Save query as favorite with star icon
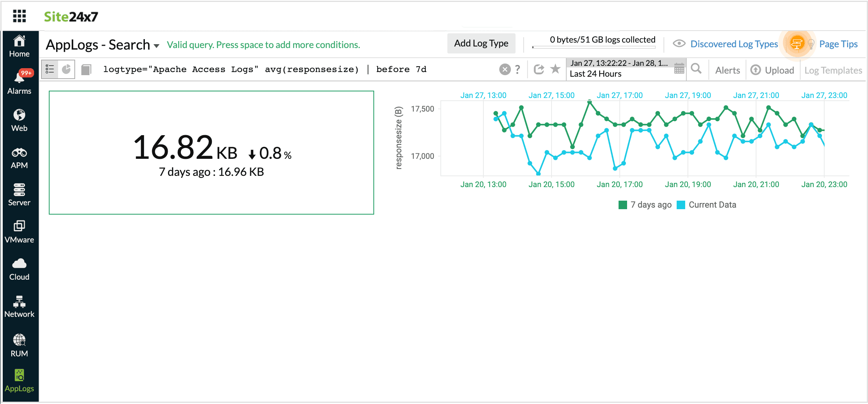 pos(555,69)
